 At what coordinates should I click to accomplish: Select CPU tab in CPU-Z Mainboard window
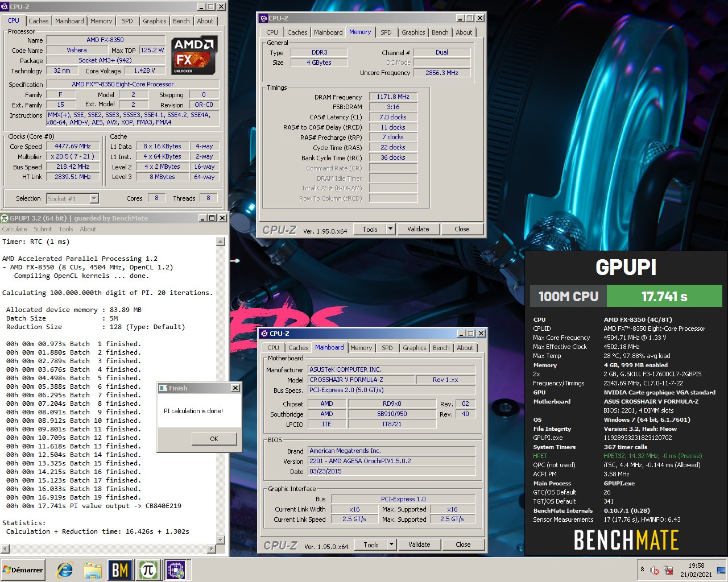click(x=274, y=348)
